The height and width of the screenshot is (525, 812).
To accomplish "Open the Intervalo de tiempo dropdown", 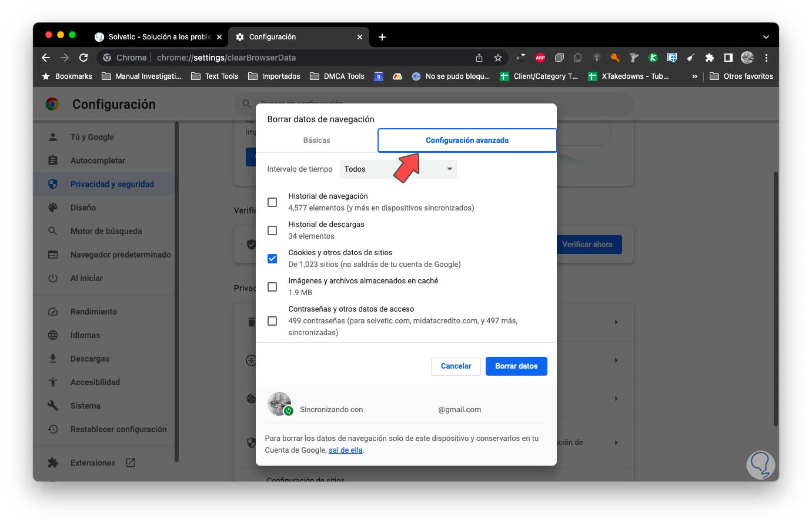I will [398, 169].
